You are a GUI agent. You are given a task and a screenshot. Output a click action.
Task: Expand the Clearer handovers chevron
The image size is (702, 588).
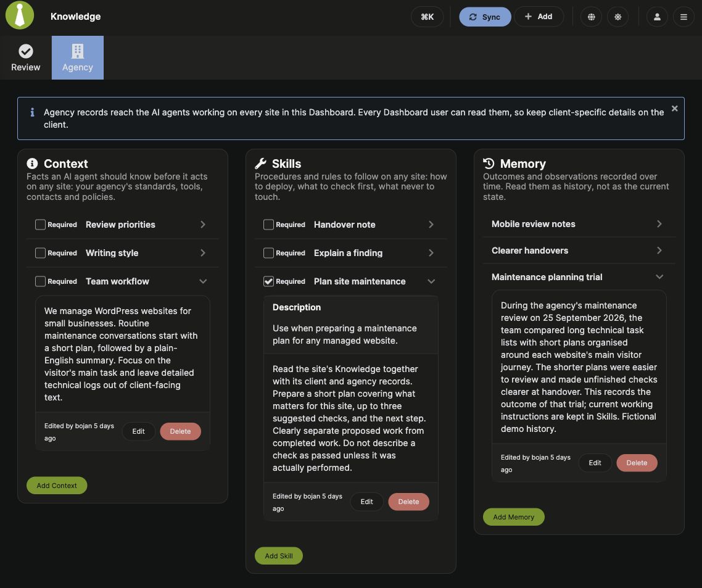coord(659,251)
